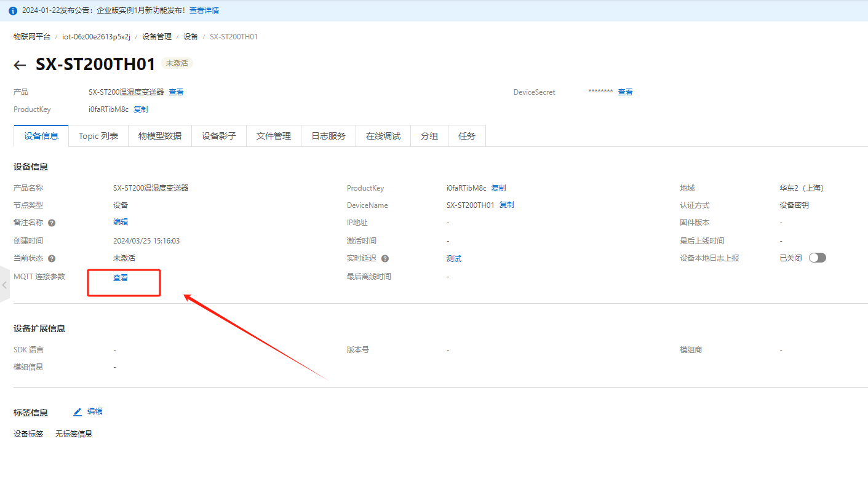Toggle the 设备本地日志上报 switch
Image resolution: width=868 pixels, height=487 pixels.
pyautogui.click(x=817, y=258)
